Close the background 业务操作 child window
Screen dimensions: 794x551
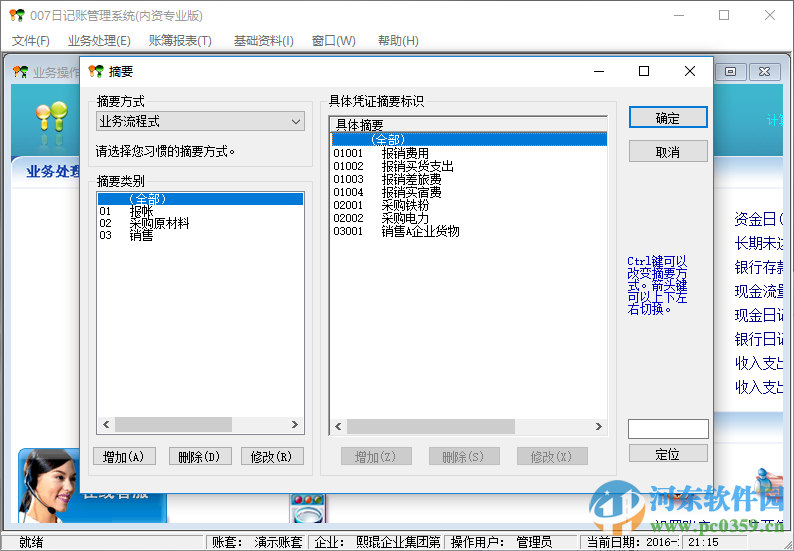click(x=764, y=71)
